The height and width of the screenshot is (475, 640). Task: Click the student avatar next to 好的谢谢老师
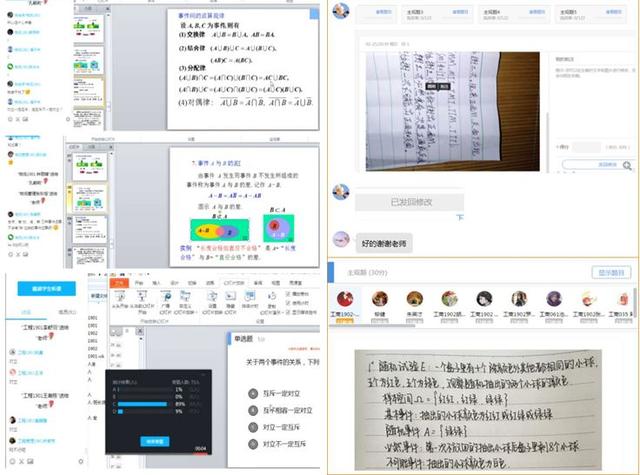[341, 239]
